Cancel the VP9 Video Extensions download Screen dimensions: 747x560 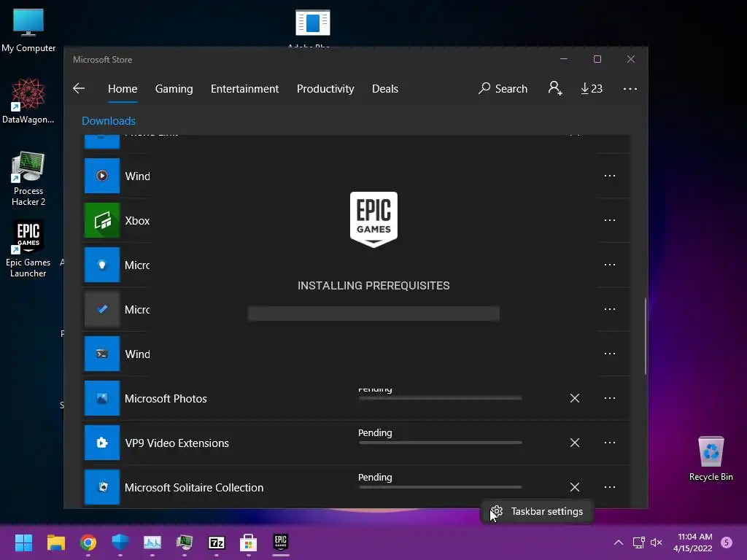pos(575,443)
